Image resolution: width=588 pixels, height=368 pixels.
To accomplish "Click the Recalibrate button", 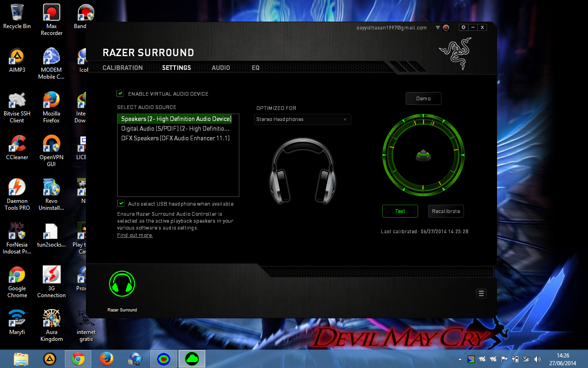I will (x=446, y=211).
